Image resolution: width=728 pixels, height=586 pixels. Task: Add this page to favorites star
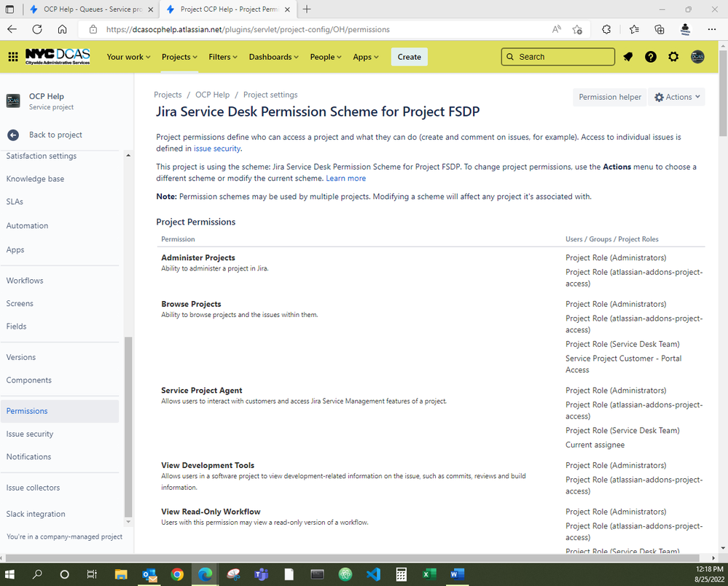click(x=577, y=30)
